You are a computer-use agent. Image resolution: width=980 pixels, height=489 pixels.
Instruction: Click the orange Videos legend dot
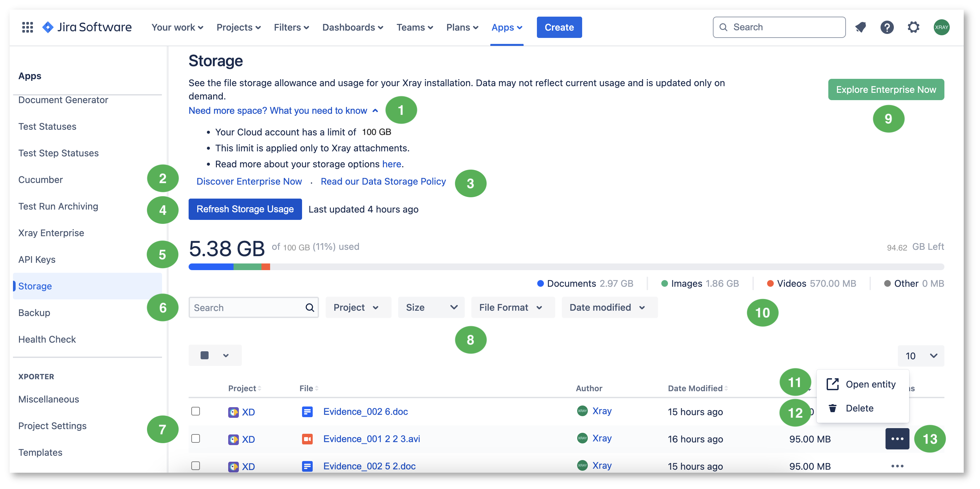pyautogui.click(x=770, y=283)
